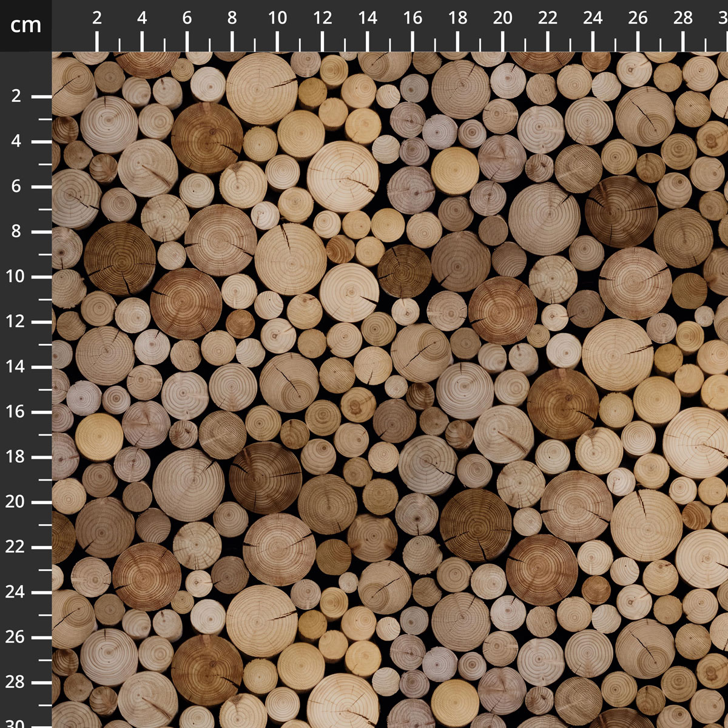
Task: Select the 24 mark on horizontal ruler
Action: (x=593, y=18)
